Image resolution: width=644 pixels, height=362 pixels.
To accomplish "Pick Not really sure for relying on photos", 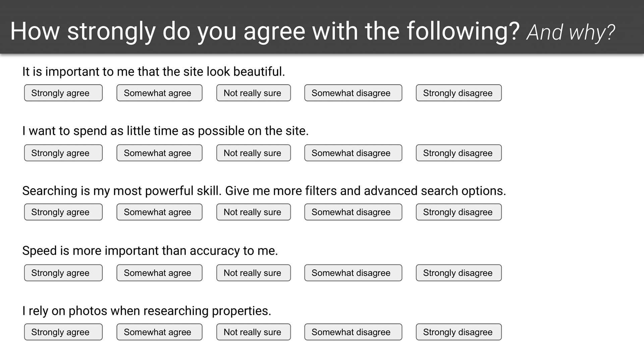I will pos(254,332).
